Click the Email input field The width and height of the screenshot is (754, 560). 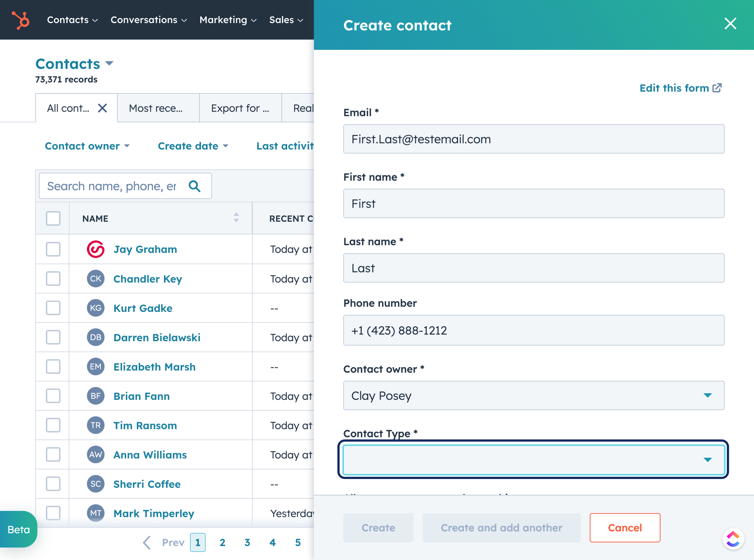pos(534,139)
